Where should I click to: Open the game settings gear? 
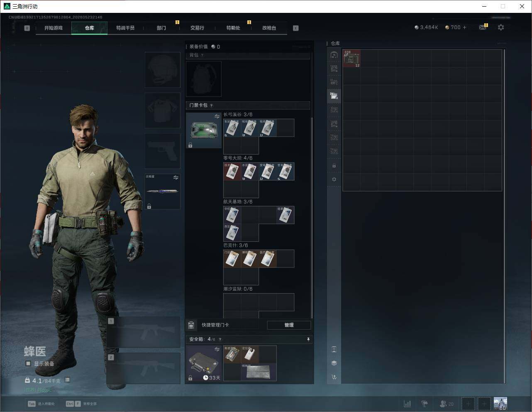(x=501, y=27)
